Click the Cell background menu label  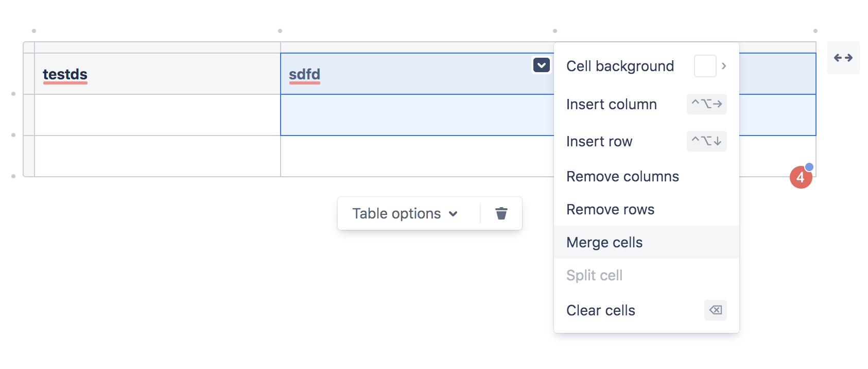tap(620, 66)
